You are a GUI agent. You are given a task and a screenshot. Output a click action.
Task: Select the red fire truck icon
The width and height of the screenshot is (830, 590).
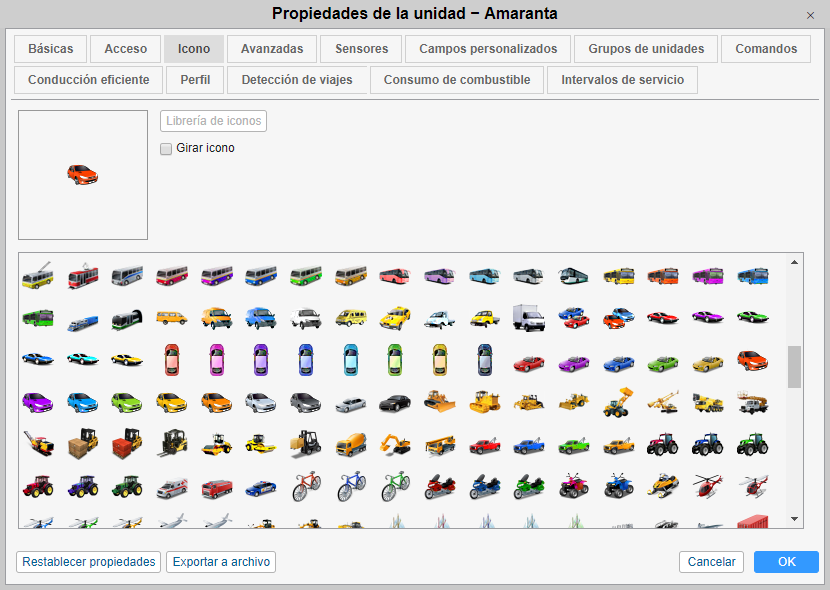(x=216, y=487)
